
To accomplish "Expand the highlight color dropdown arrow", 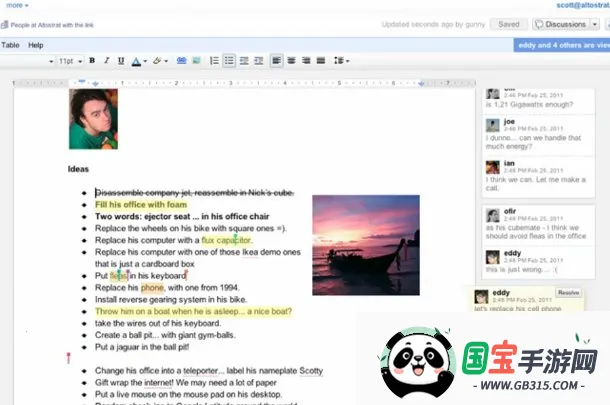I will point(166,61).
